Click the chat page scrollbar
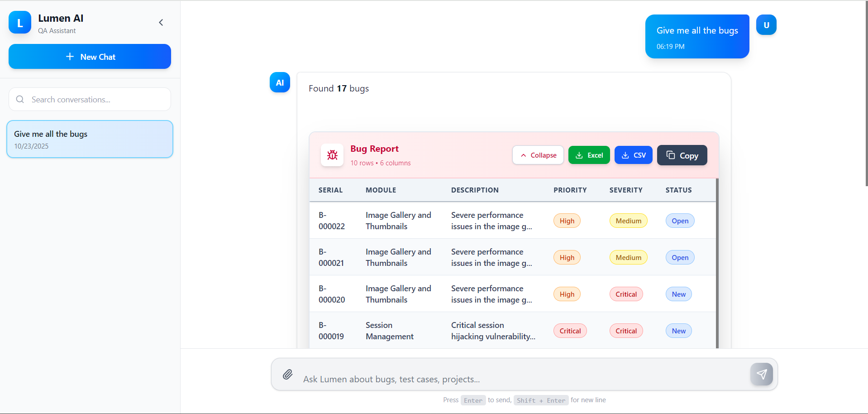868x414 pixels. [866, 94]
